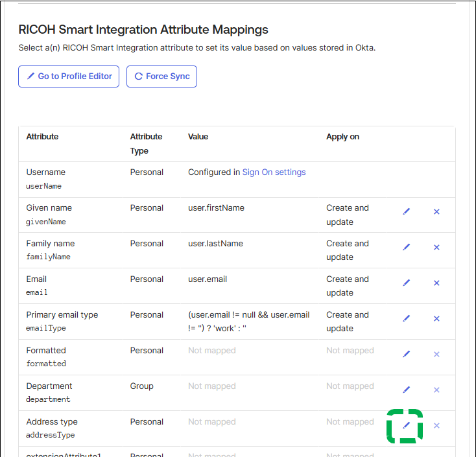Click the Apply on column header
Image resolution: width=476 pixels, height=457 pixels.
[x=342, y=137]
